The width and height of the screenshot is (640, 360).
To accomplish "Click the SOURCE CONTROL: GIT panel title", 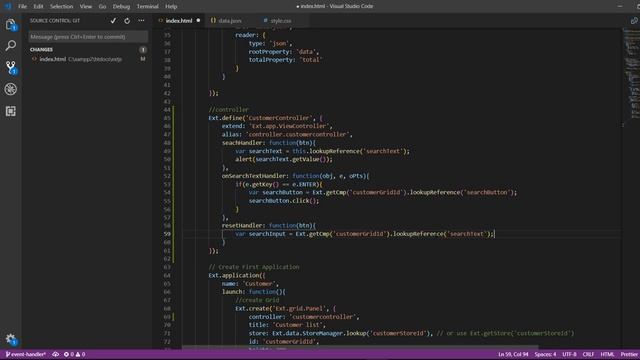I will tap(55, 20).
